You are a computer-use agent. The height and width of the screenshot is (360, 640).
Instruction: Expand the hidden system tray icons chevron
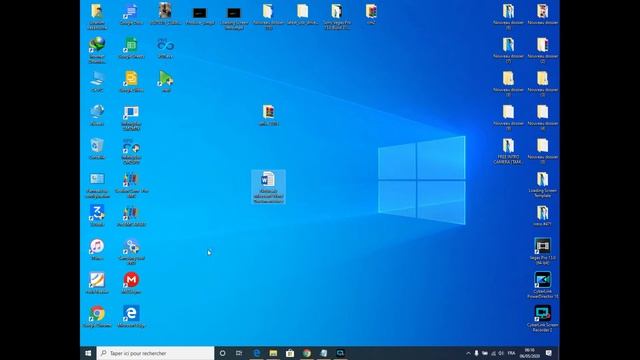click(468, 353)
